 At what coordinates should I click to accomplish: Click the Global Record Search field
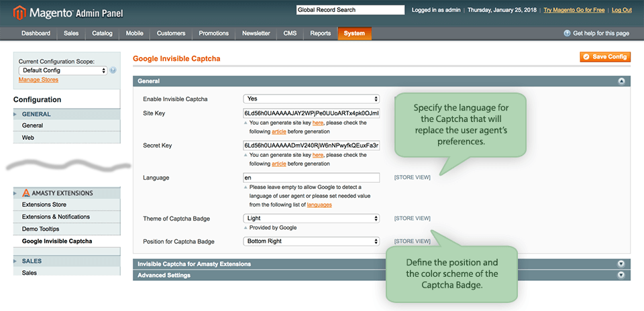(350, 10)
